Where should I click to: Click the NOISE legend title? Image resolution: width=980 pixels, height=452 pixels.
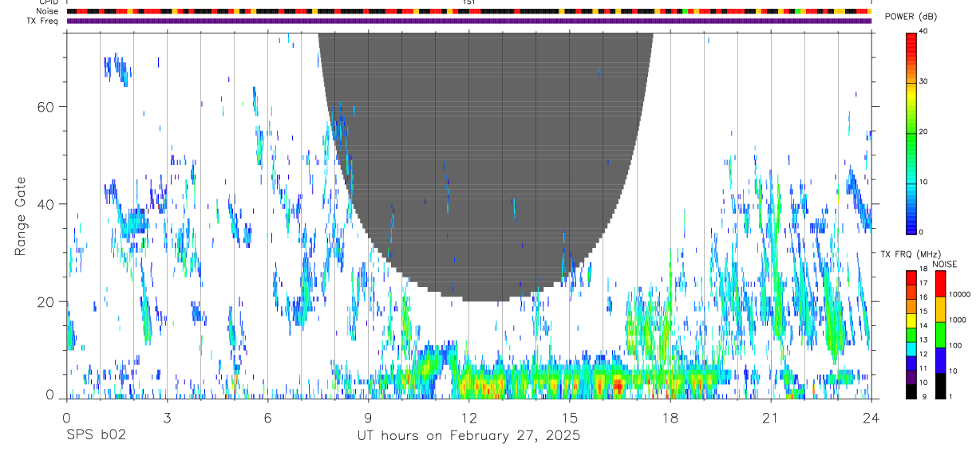945,264
